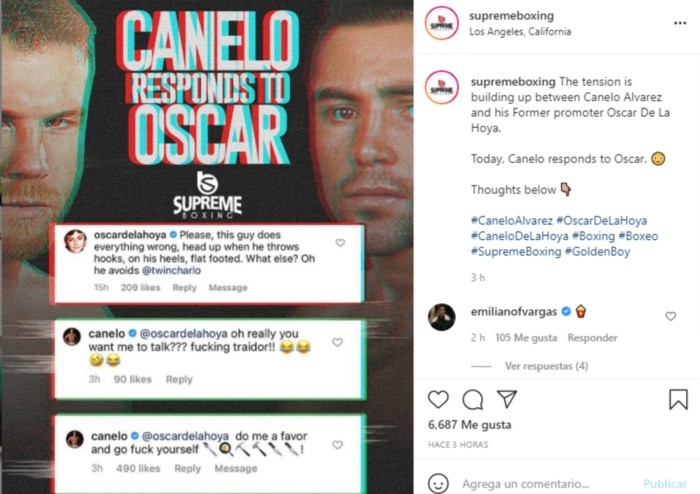Open the #CaneloAlvarez hashtag
Viewport: 700px width, 494px height.
pyautogui.click(x=512, y=220)
